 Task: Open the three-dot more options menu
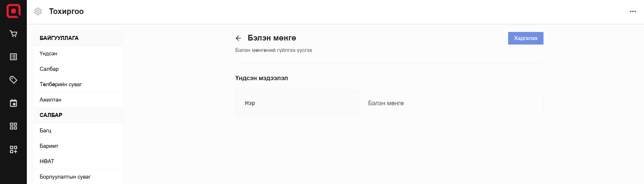[x=633, y=11]
